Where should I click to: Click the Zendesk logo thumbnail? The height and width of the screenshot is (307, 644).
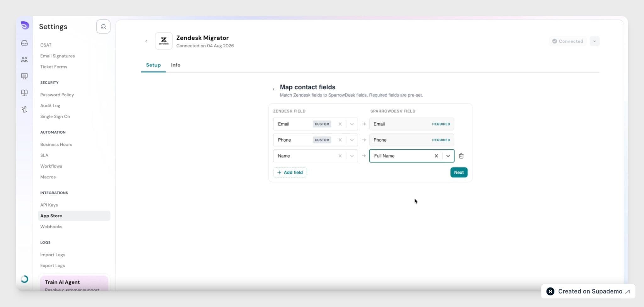click(164, 41)
